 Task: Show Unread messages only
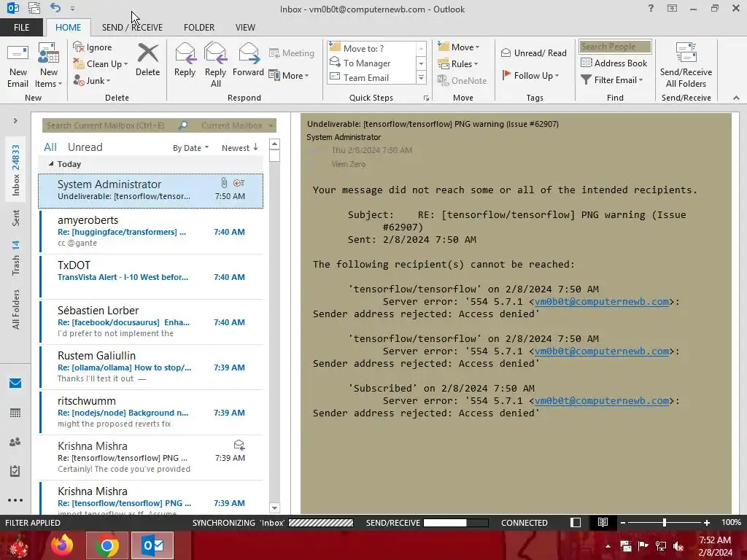(x=85, y=147)
